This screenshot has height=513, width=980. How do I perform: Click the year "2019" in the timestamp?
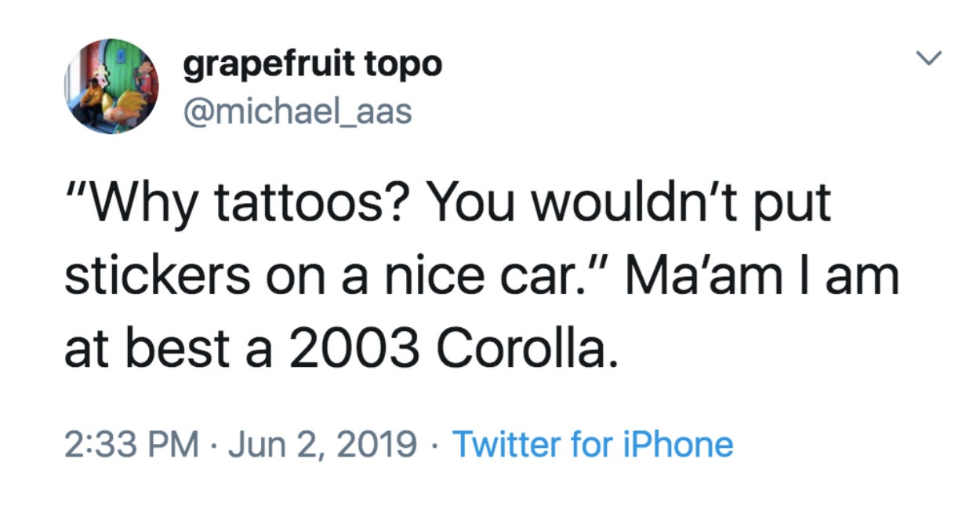(x=380, y=445)
